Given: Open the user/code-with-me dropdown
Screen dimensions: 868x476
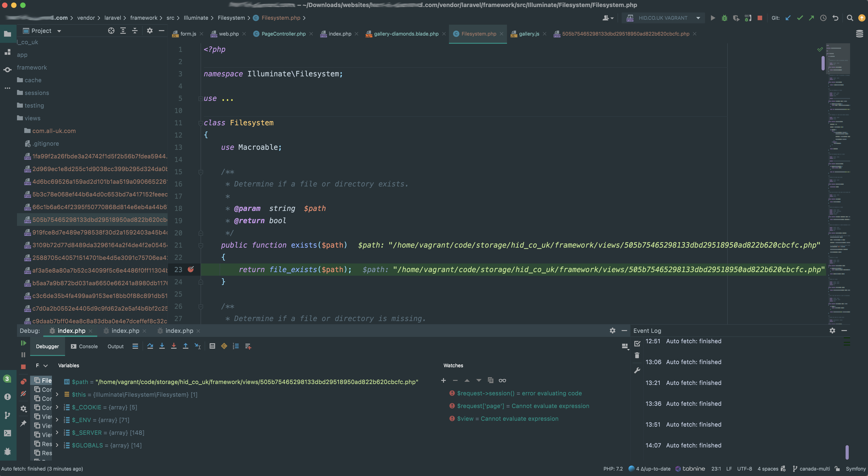Looking at the screenshot, I should 608,18.
